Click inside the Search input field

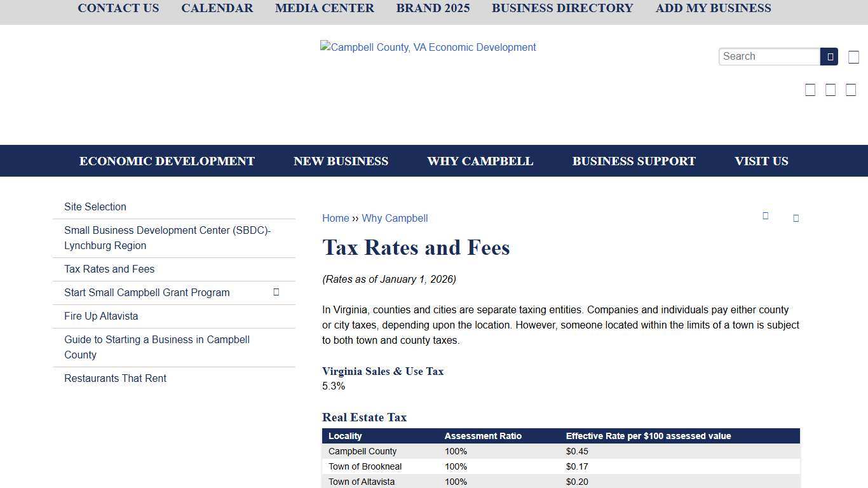(769, 57)
